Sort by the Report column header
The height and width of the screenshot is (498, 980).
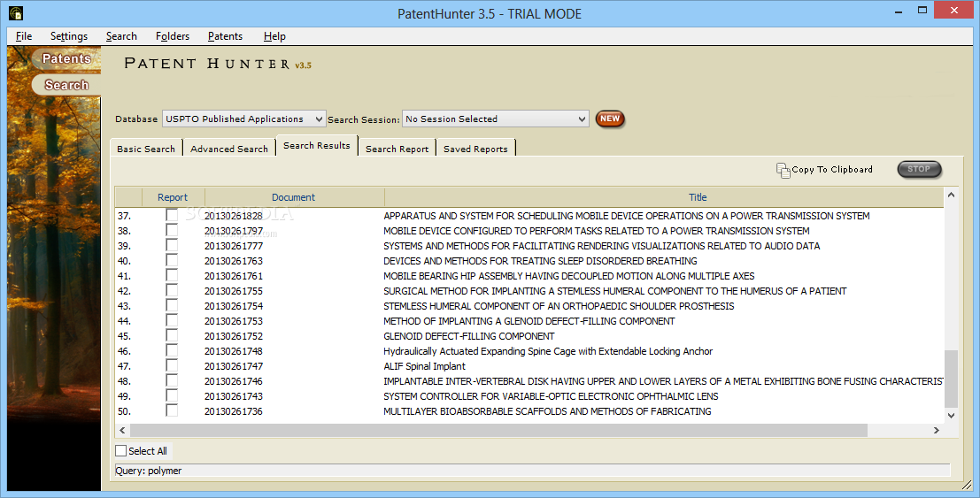click(x=173, y=197)
